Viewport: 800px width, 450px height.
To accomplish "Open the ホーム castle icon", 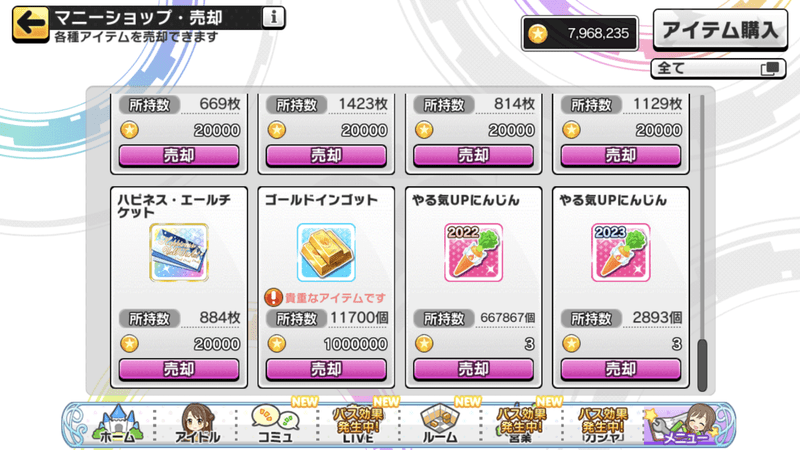I will point(117,423).
